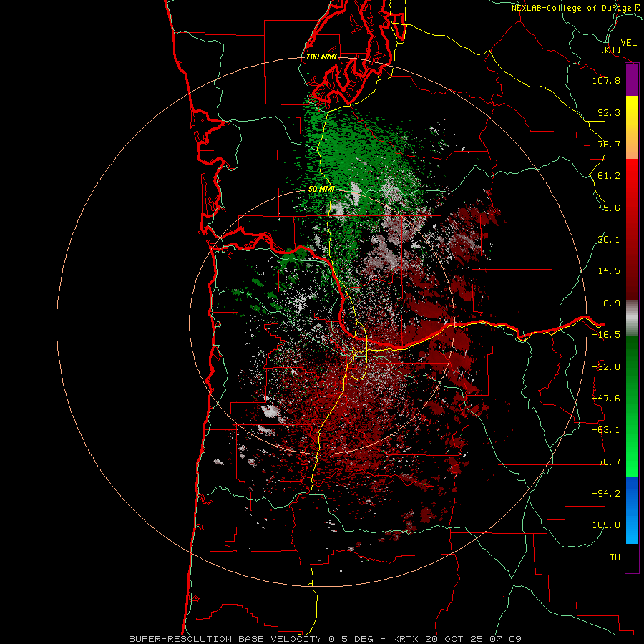Click the 45.6 velocity scale value

tap(609, 208)
